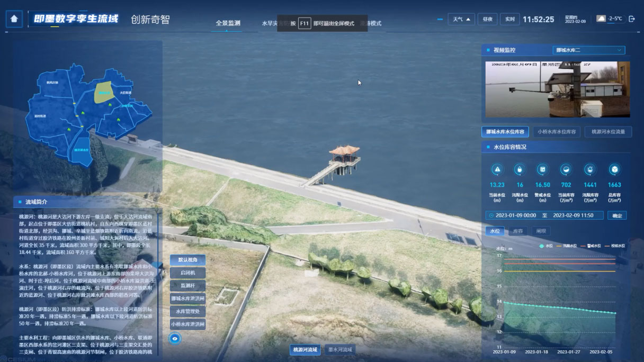Click the home icon in top-left

pyautogui.click(x=14, y=19)
